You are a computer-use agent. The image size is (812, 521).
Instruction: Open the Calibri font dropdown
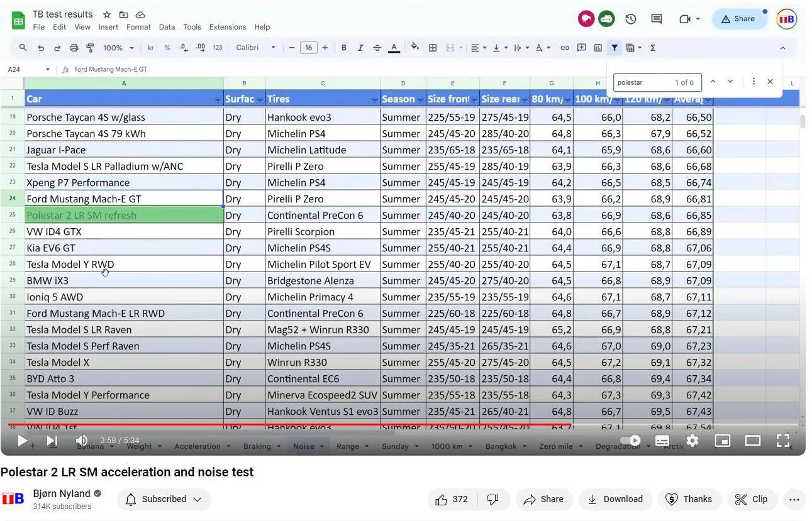[x=255, y=48]
